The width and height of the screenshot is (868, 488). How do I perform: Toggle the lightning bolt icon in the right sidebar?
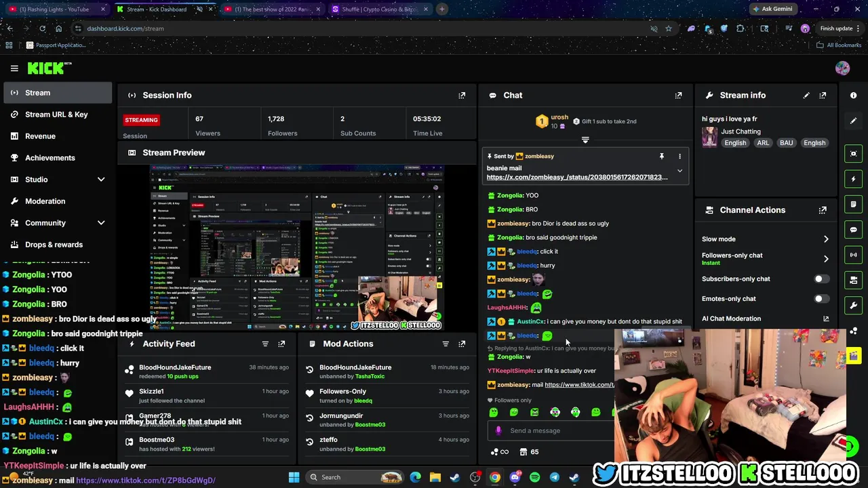854,179
